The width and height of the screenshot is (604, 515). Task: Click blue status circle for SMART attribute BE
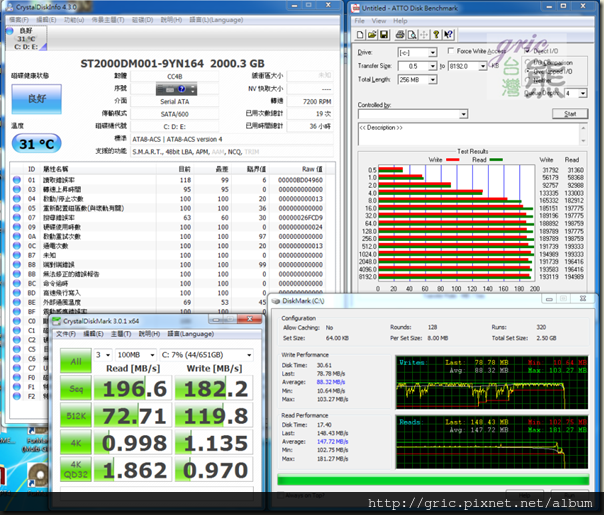click(17, 302)
